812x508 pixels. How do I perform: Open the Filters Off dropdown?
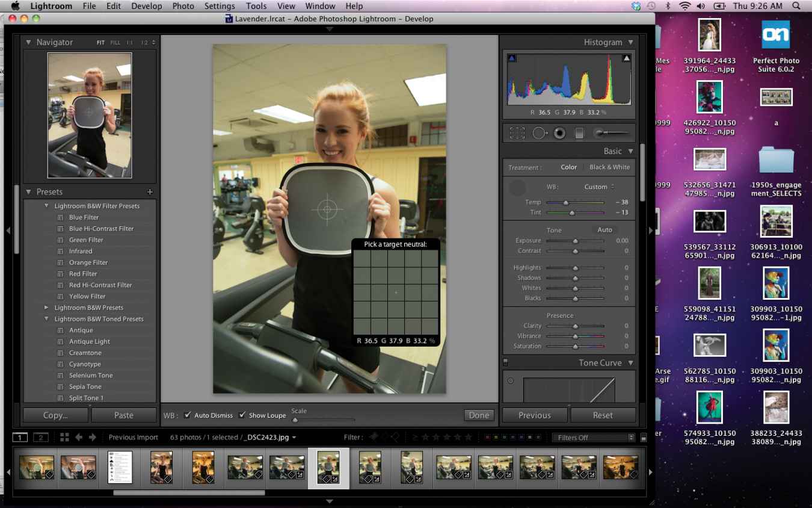[x=594, y=438]
